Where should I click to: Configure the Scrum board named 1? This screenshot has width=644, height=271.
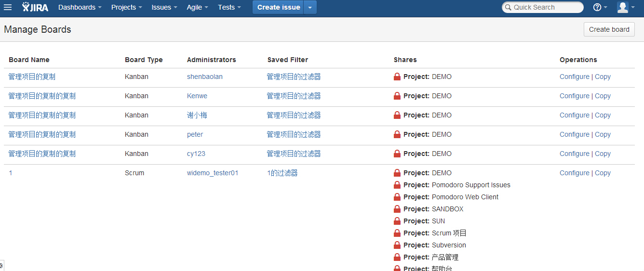(x=575, y=173)
